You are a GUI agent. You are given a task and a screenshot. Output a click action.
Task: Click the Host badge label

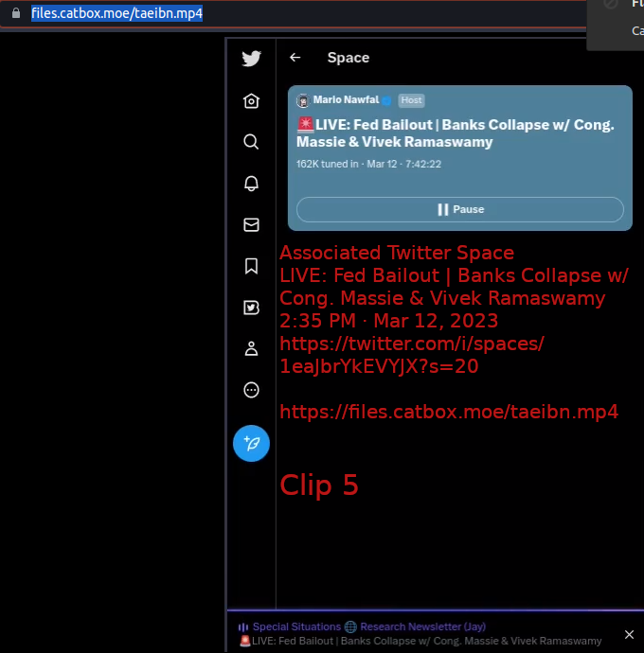point(411,100)
